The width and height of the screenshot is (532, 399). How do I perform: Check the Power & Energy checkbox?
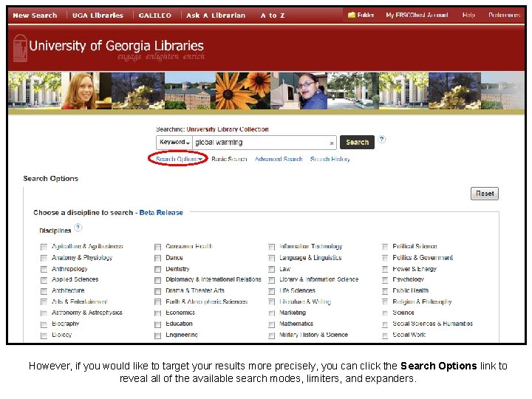coord(385,270)
